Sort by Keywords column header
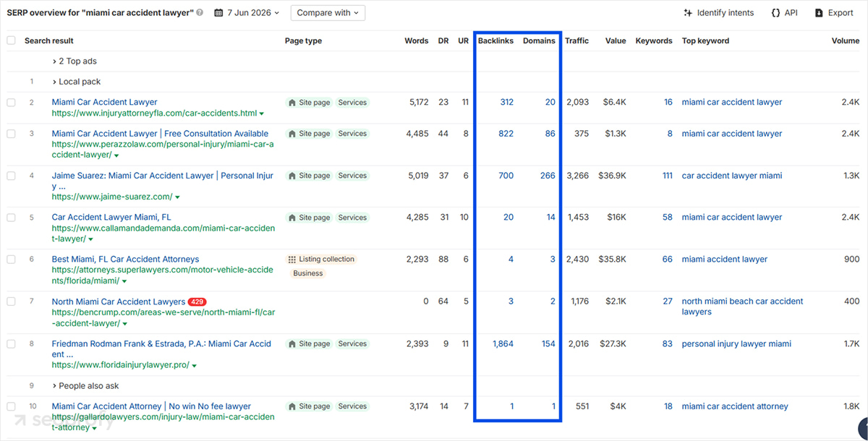The width and height of the screenshot is (868, 441). click(x=654, y=40)
